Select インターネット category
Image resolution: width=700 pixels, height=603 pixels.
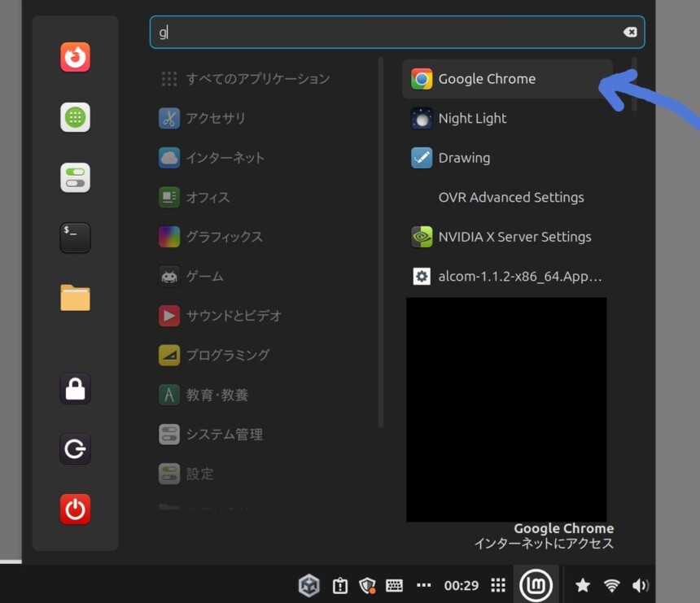tap(265, 158)
